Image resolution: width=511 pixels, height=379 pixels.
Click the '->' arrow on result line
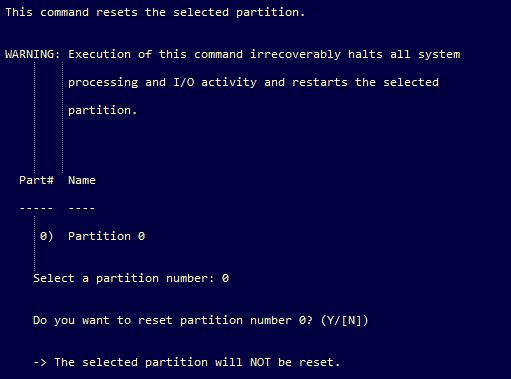pyautogui.click(x=40, y=362)
